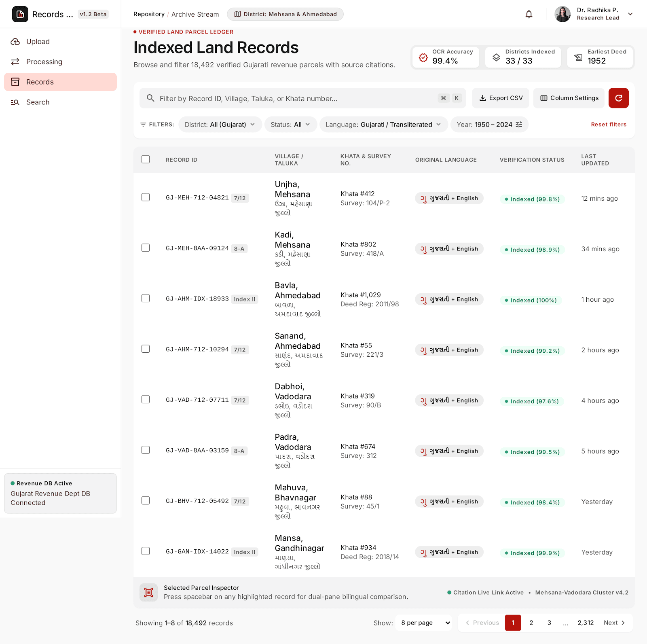Click the OCR Accuracy badge icon
The height and width of the screenshot is (644, 647).
pyautogui.click(x=423, y=57)
